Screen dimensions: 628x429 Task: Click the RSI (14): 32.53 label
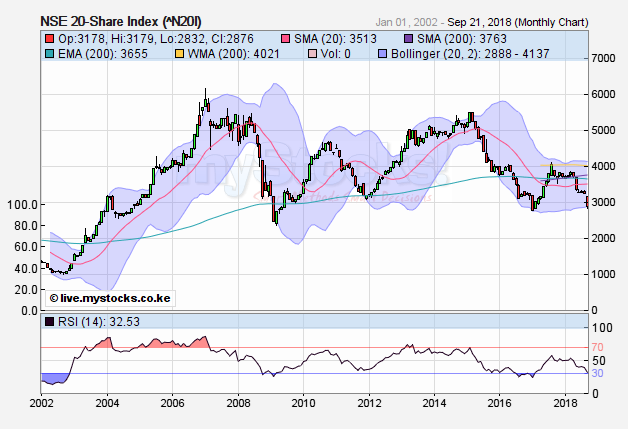[80, 322]
